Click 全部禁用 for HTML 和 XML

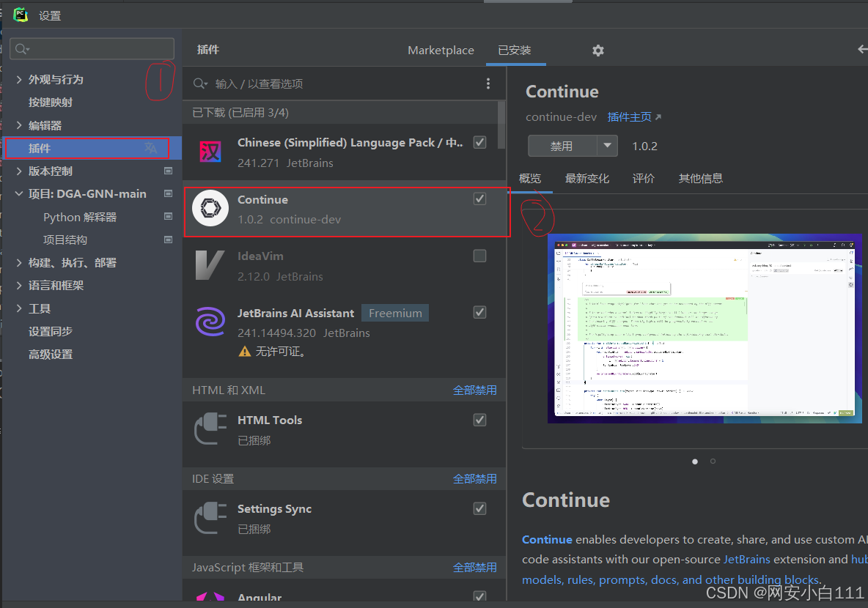coord(474,390)
